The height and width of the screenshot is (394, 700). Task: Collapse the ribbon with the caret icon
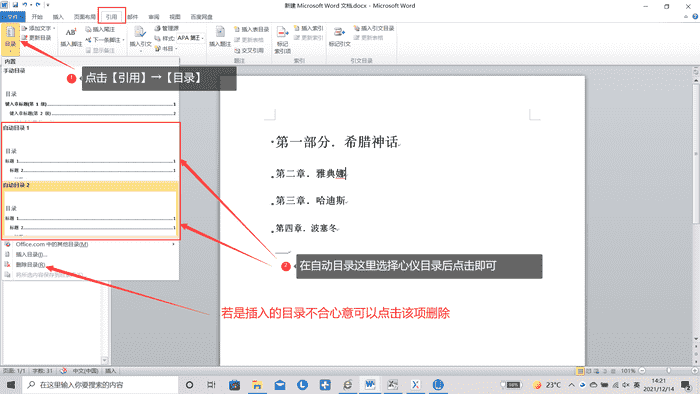[x=686, y=17]
